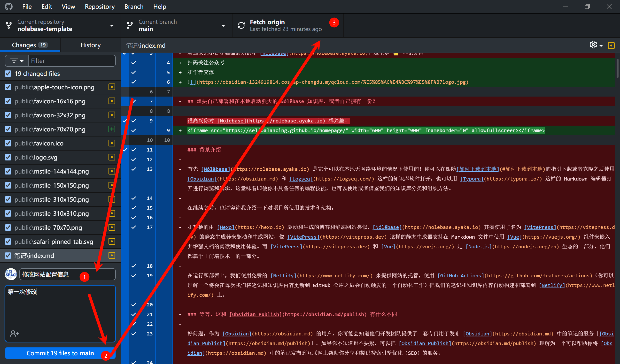Uncheck 笔记\index.md checkbox

tap(8, 256)
